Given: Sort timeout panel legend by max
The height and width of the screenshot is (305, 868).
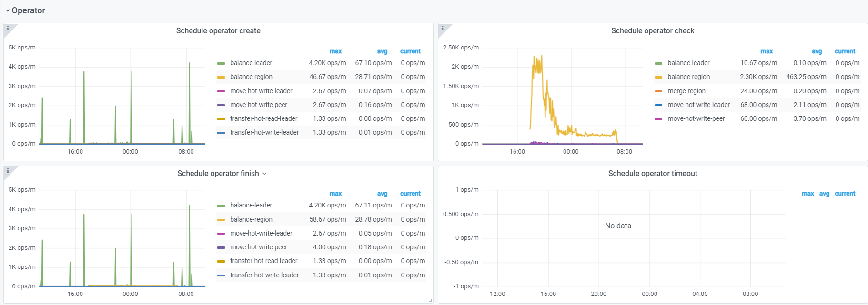Looking at the screenshot, I should point(807,194).
